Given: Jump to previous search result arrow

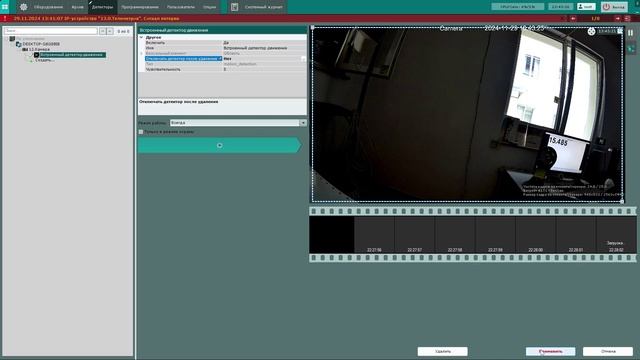Looking at the screenshot, I should point(102,31).
